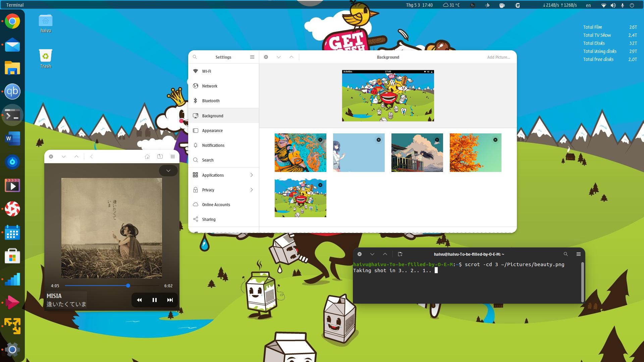
Task: Open Bluetooth settings
Action: pyautogui.click(x=224, y=101)
